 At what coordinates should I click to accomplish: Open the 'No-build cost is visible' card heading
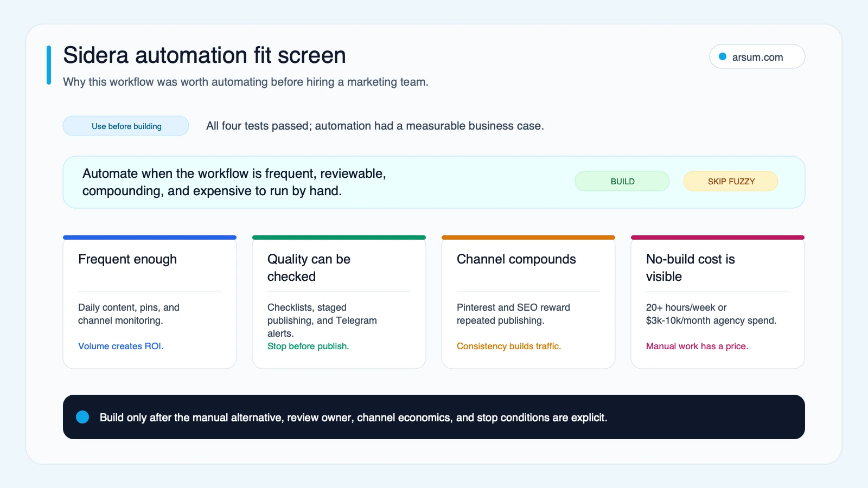pyautogui.click(x=690, y=268)
